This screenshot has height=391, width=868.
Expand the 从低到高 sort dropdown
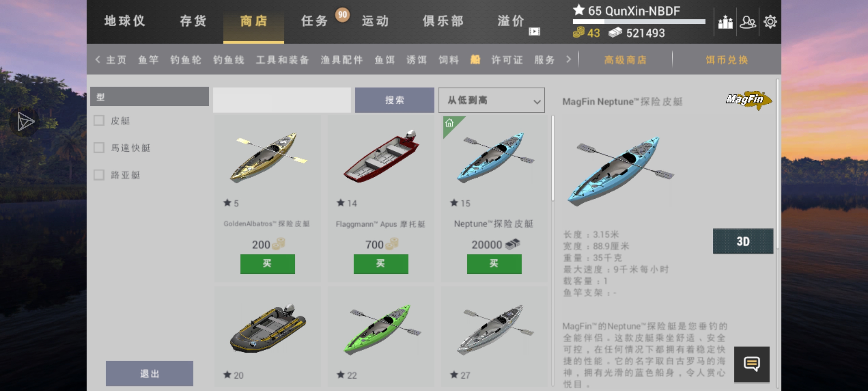(491, 100)
